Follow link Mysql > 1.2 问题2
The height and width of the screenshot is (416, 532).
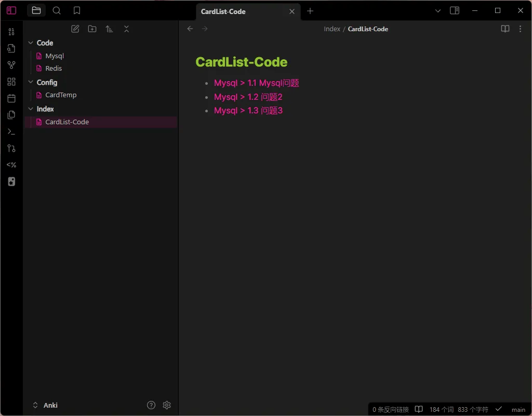248,97
